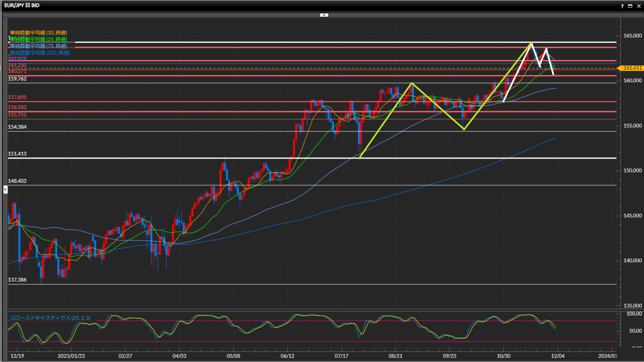Expand the hidden toolbar with top arrow
The image size is (644, 362).
(x=324, y=15)
